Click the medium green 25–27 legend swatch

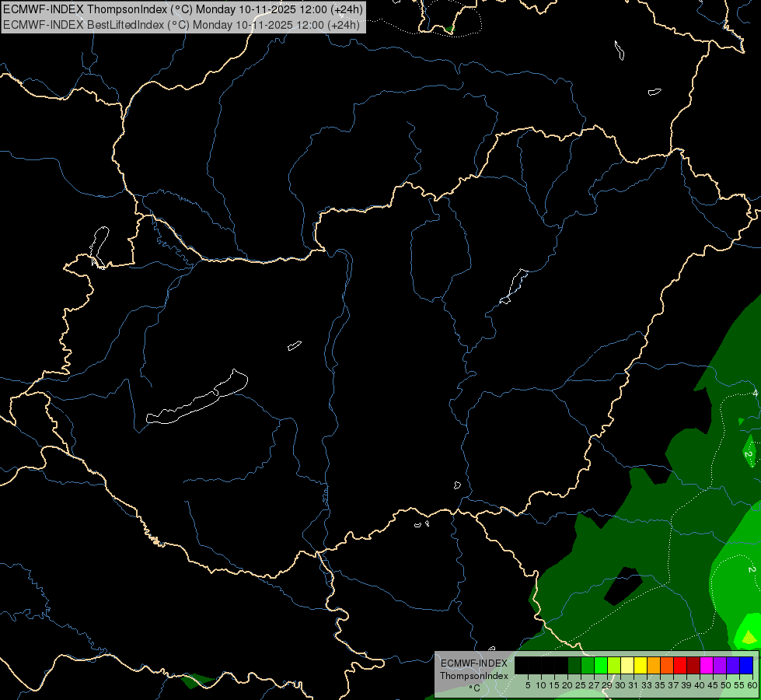click(588, 665)
